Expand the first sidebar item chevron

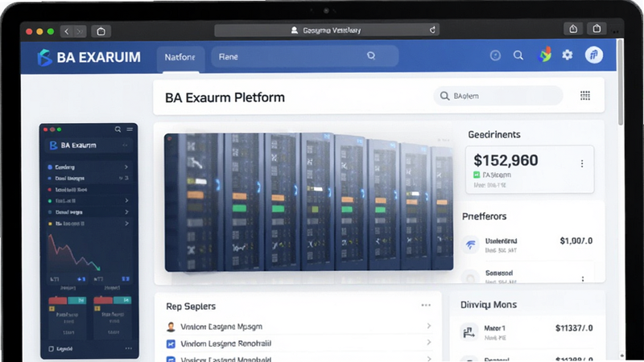point(126,167)
